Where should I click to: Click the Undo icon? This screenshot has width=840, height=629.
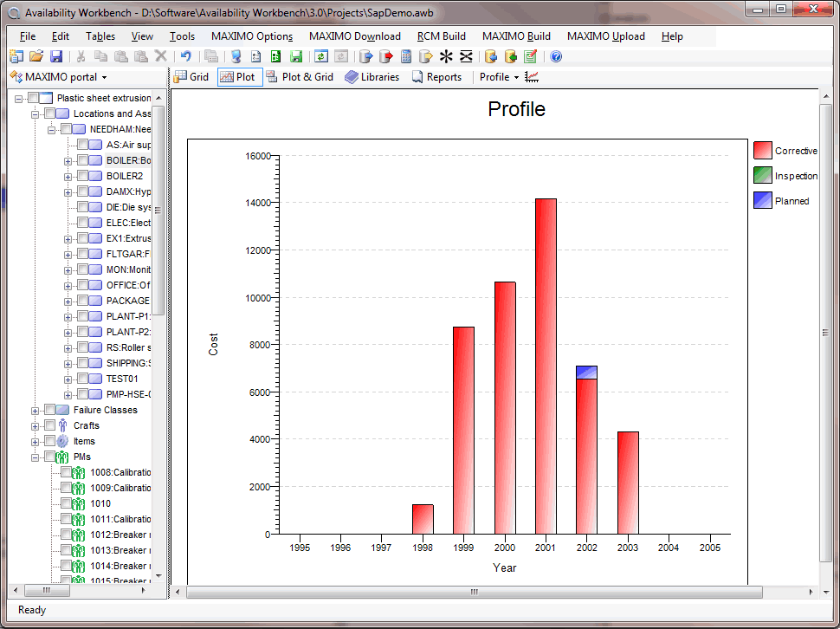[x=186, y=55]
